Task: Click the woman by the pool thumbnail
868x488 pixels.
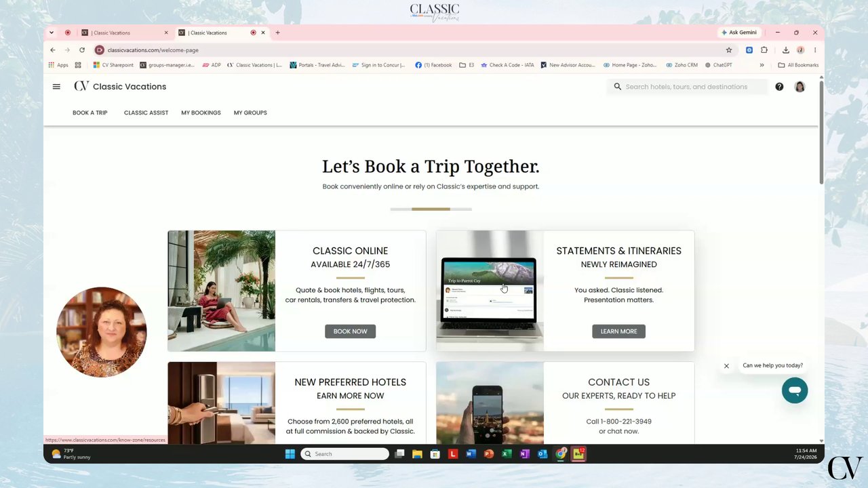Action: pos(222,291)
